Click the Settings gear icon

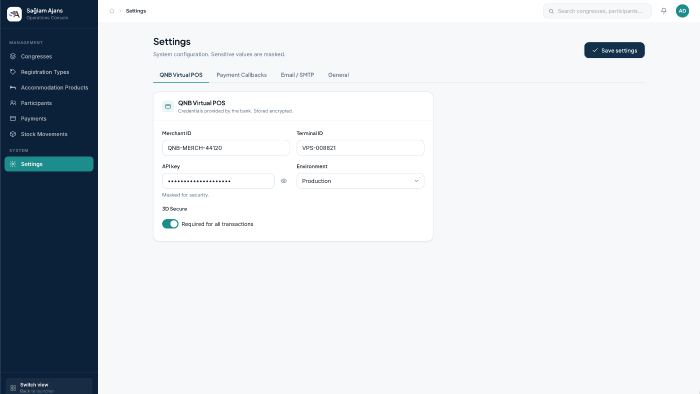pos(13,164)
